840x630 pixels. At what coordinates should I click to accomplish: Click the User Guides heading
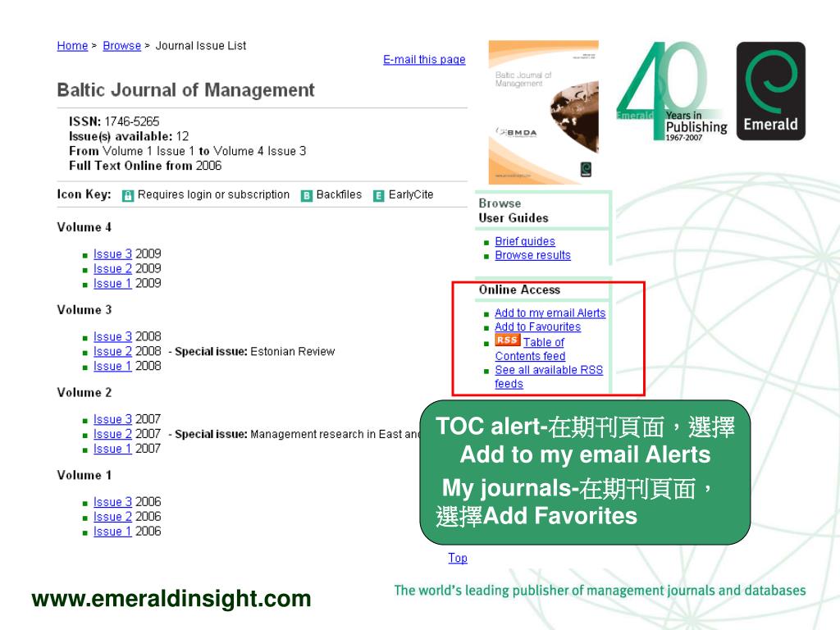[514, 218]
